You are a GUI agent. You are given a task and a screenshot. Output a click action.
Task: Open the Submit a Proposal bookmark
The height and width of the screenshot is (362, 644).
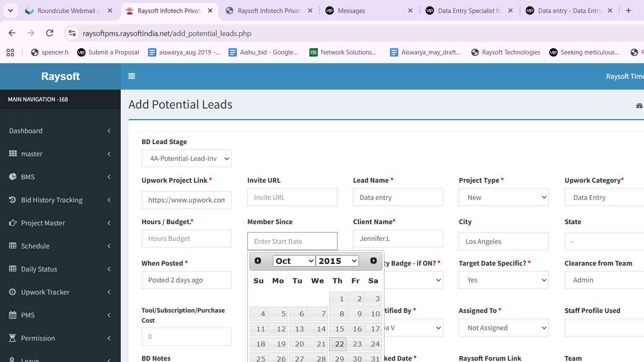(x=108, y=52)
